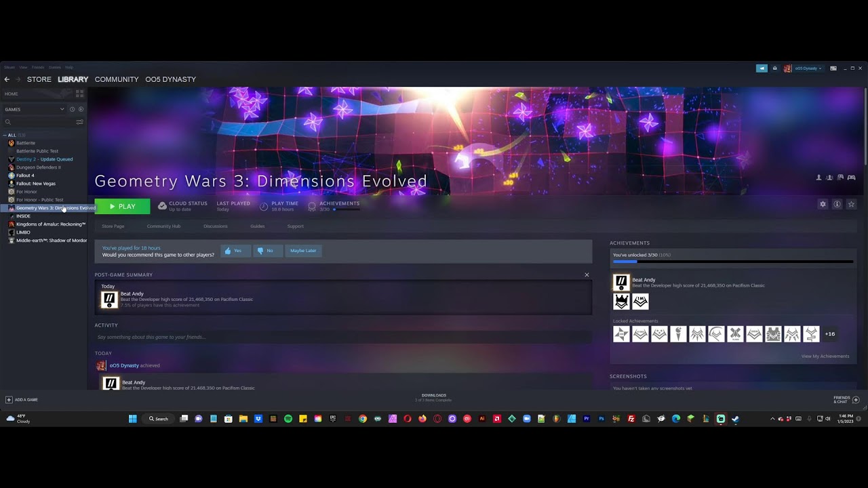This screenshot has height=488, width=868.
Task: Select For Honor - Public Test
Action: click(x=39, y=200)
